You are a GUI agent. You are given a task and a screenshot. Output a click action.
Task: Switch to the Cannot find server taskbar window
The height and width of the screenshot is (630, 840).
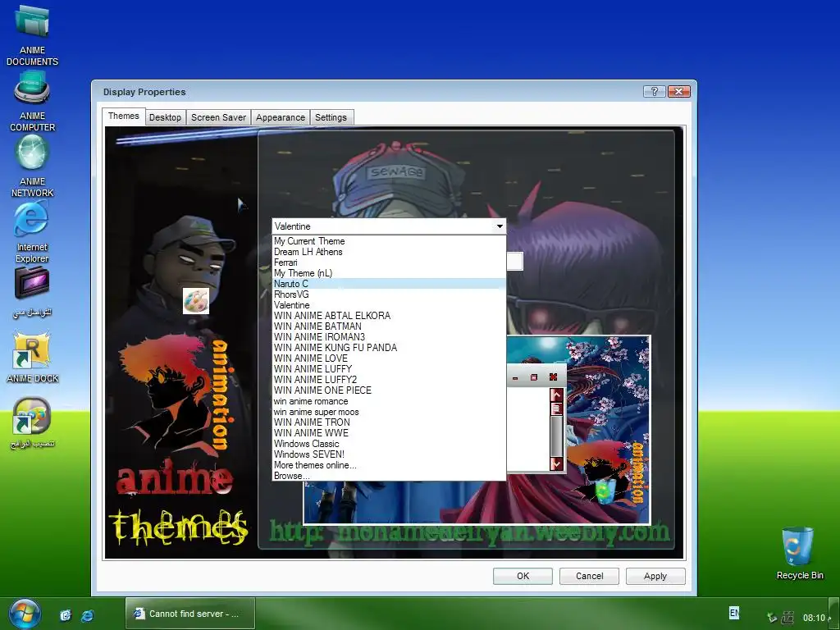pyautogui.click(x=190, y=614)
